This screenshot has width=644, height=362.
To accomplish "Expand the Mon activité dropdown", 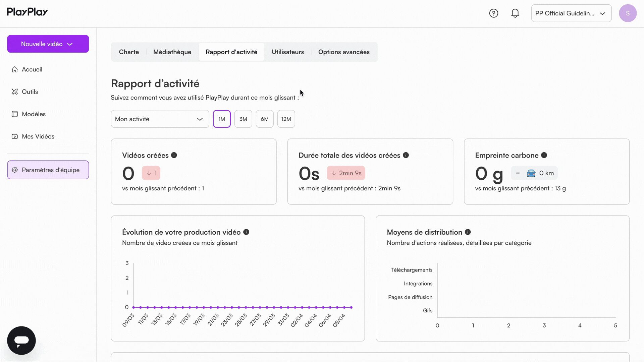I will [x=160, y=119].
